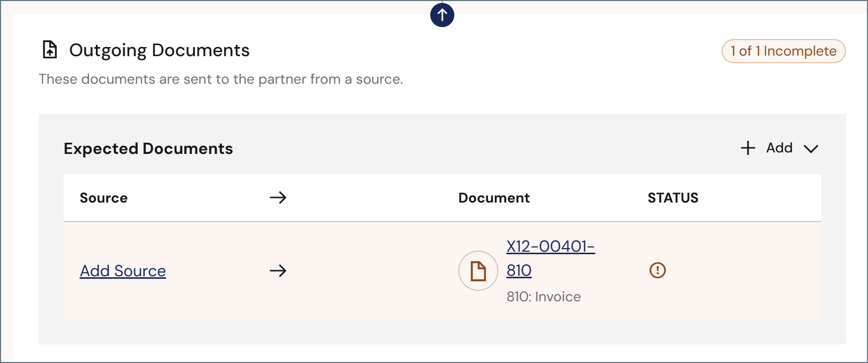868x363 pixels.
Task: Click the 'These documents are sent' description
Action: point(221,79)
